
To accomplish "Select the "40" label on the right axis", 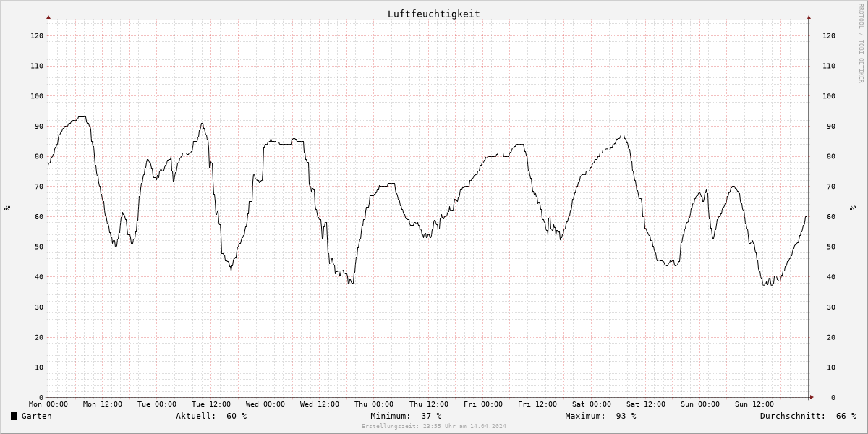I will 831,277.
